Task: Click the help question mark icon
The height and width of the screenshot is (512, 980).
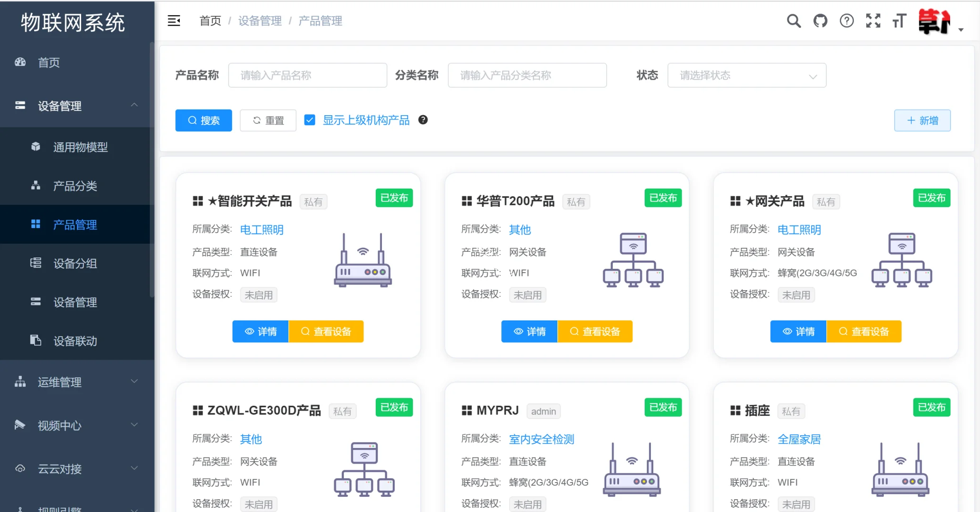Action: point(847,21)
